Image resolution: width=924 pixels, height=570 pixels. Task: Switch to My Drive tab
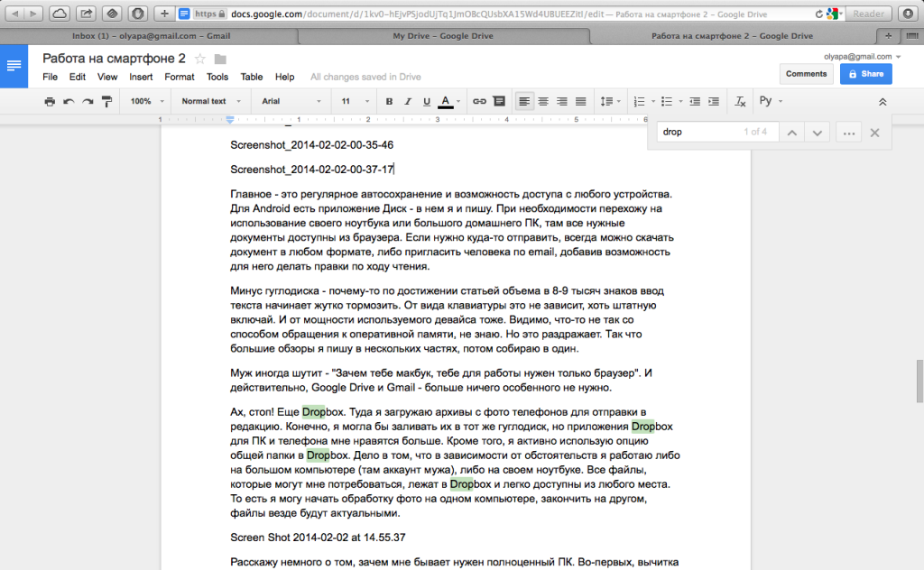(443, 36)
